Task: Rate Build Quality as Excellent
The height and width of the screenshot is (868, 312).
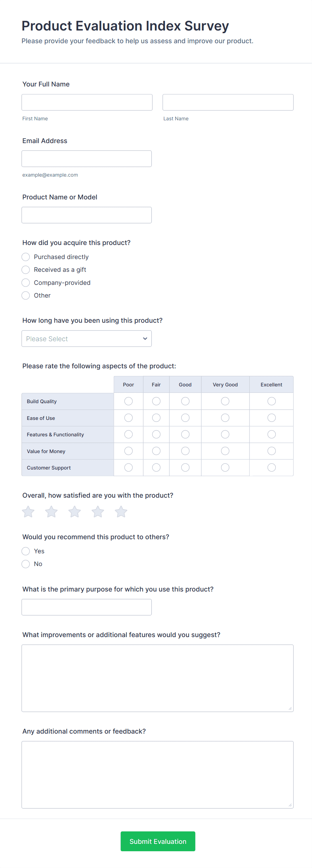Action: [x=271, y=401]
